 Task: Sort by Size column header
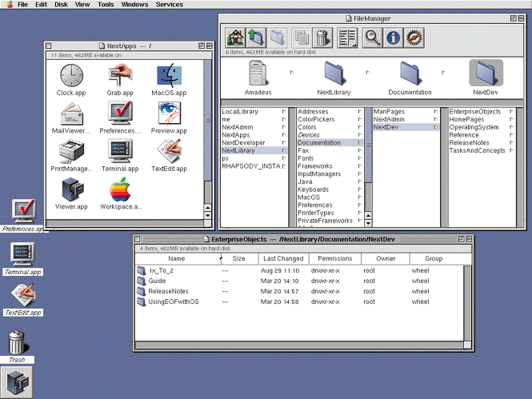point(239,258)
